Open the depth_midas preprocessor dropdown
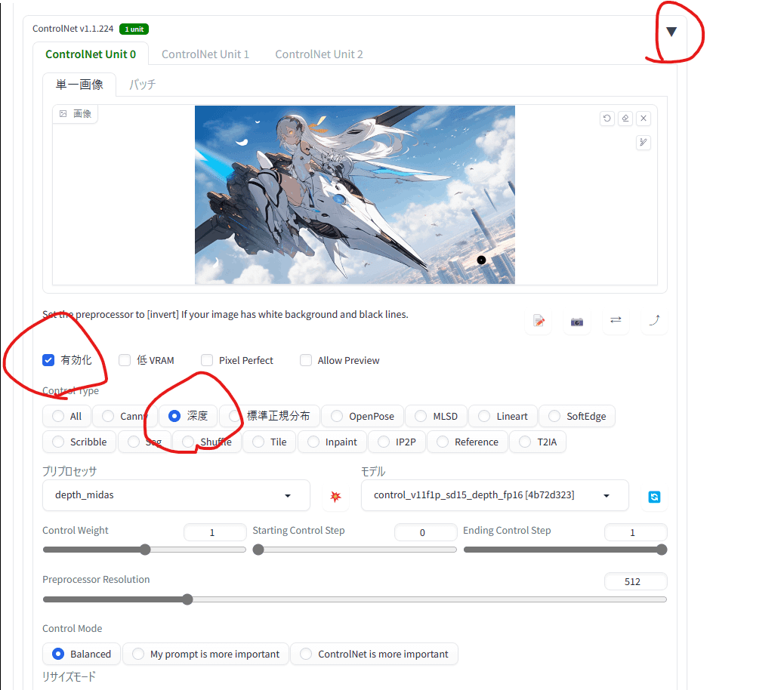The height and width of the screenshot is (690, 784). pyautogui.click(x=176, y=495)
